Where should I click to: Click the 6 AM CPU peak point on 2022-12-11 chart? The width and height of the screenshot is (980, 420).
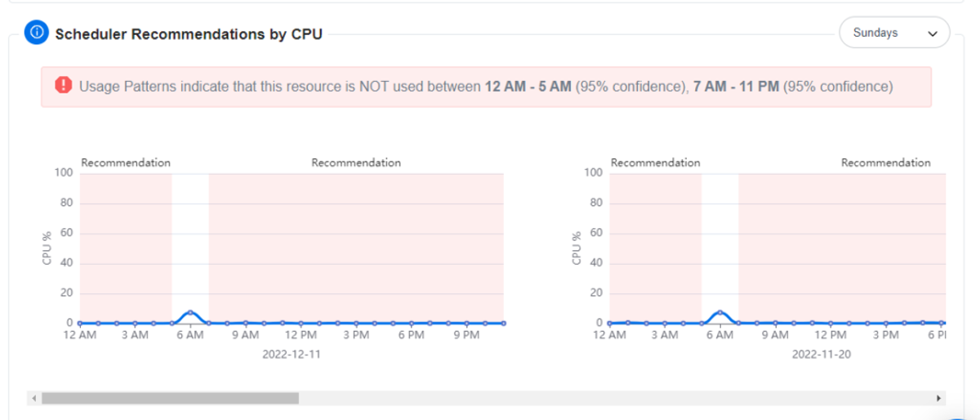point(190,312)
